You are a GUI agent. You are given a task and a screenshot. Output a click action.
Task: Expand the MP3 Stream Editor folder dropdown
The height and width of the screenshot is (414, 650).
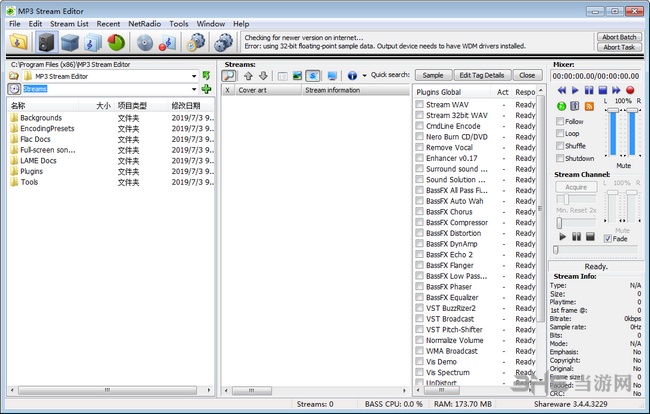(194, 76)
